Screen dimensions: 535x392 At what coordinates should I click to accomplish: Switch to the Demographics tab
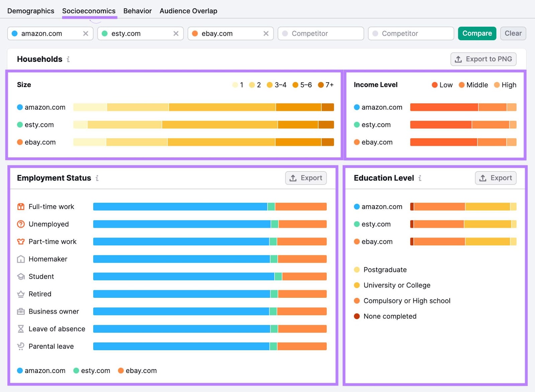point(30,11)
